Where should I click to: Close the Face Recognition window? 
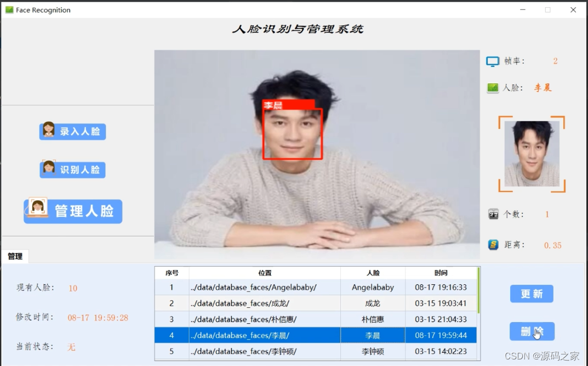(x=573, y=10)
